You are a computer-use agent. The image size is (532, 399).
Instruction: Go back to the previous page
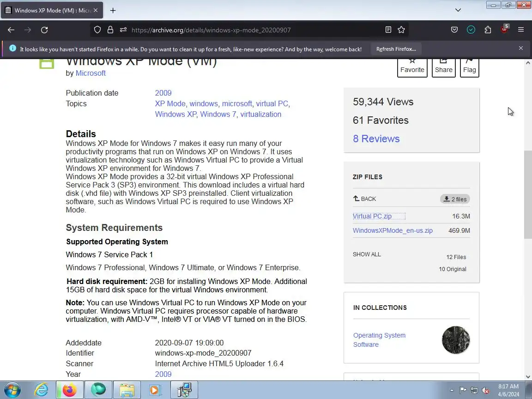point(11,30)
